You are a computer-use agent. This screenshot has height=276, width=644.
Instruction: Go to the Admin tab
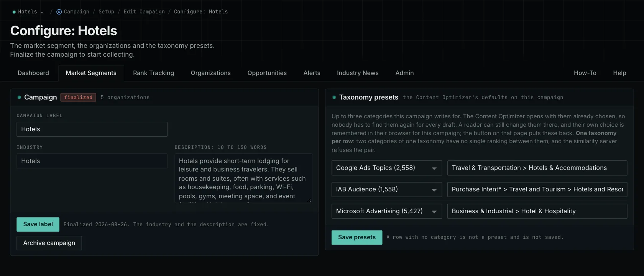click(x=404, y=73)
